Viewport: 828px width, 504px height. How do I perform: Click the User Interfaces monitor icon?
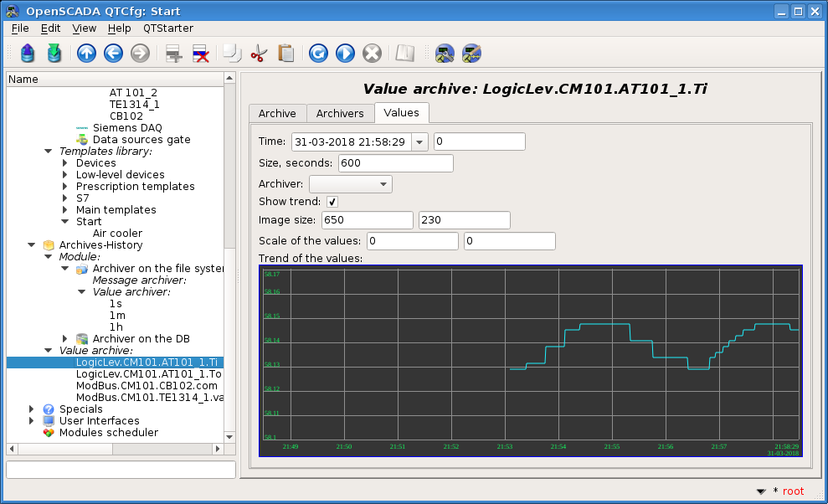pyautogui.click(x=49, y=421)
